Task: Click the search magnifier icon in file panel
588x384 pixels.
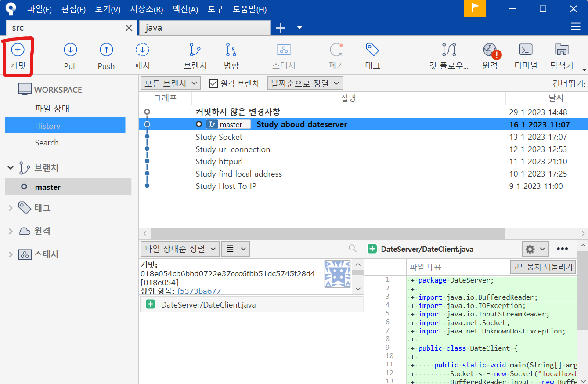Action: pos(353,248)
